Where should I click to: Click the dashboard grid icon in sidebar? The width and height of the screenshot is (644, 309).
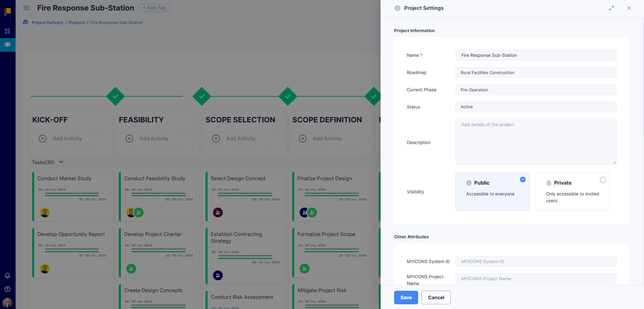point(7,31)
